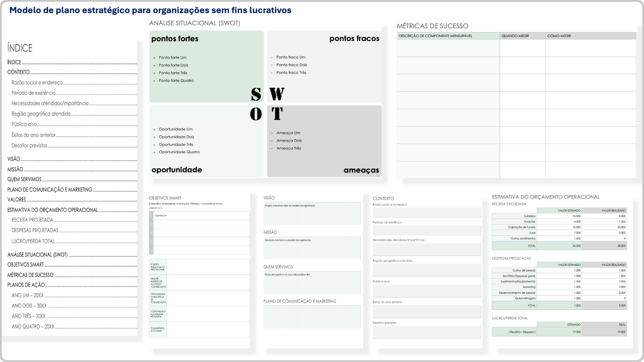Viewport: 644px width, 362px height.
Task: Open the 'Período de existência' index entry
Action: (34, 93)
